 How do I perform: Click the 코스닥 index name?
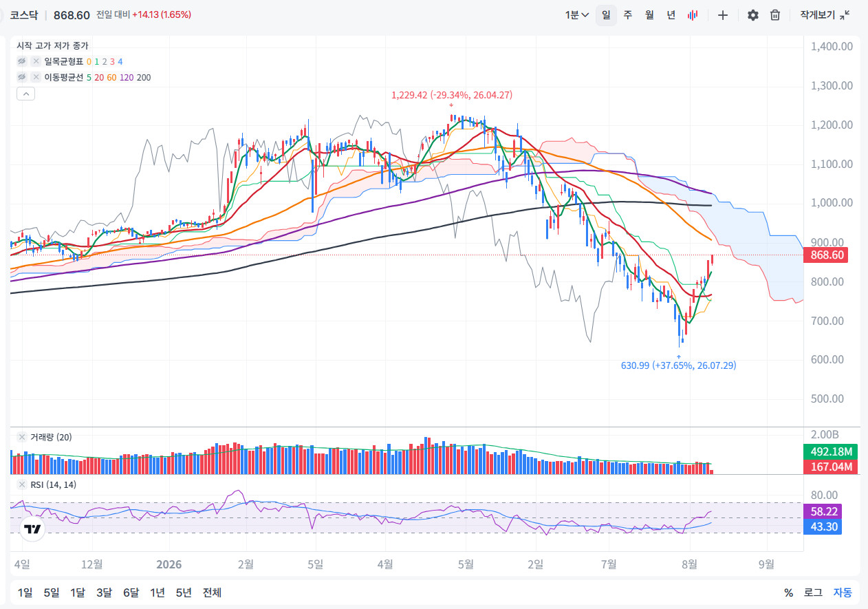pos(23,15)
